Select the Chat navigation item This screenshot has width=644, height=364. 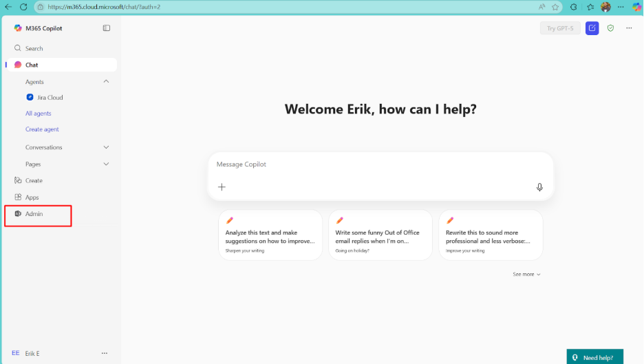click(62, 65)
